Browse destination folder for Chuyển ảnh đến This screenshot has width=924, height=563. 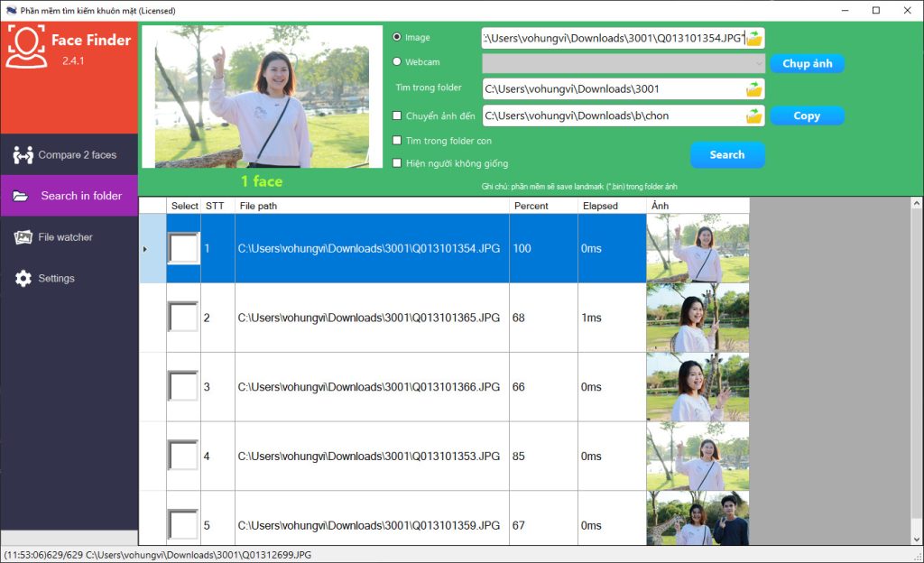pos(753,115)
